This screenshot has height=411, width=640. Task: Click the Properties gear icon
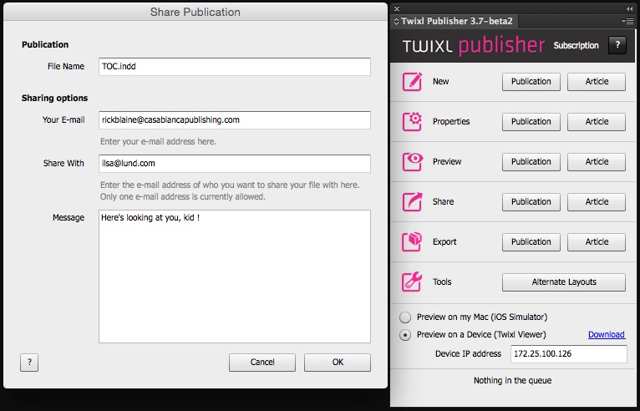point(412,121)
